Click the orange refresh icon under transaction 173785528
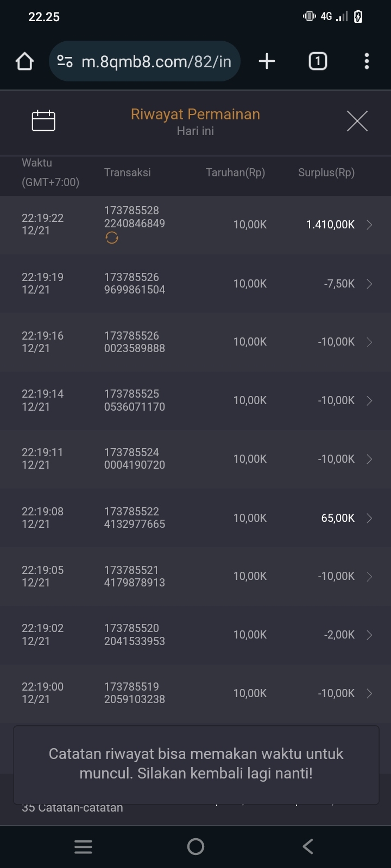 coord(112,238)
